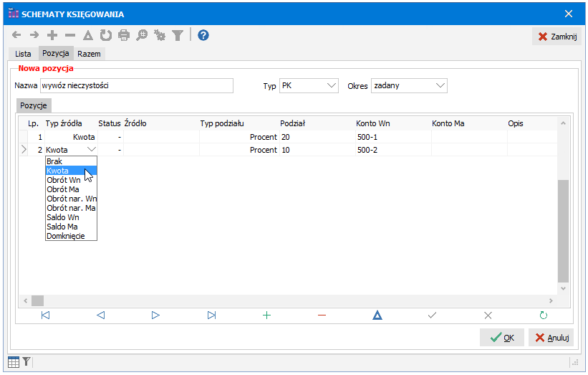
Task: Click the printer icon in toolbar
Action: (124, 35)
